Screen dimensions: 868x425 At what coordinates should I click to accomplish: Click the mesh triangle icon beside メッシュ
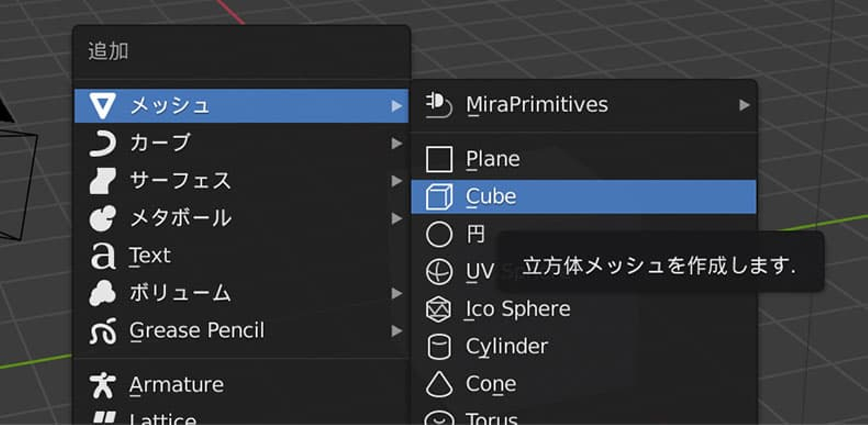[102, 106]
